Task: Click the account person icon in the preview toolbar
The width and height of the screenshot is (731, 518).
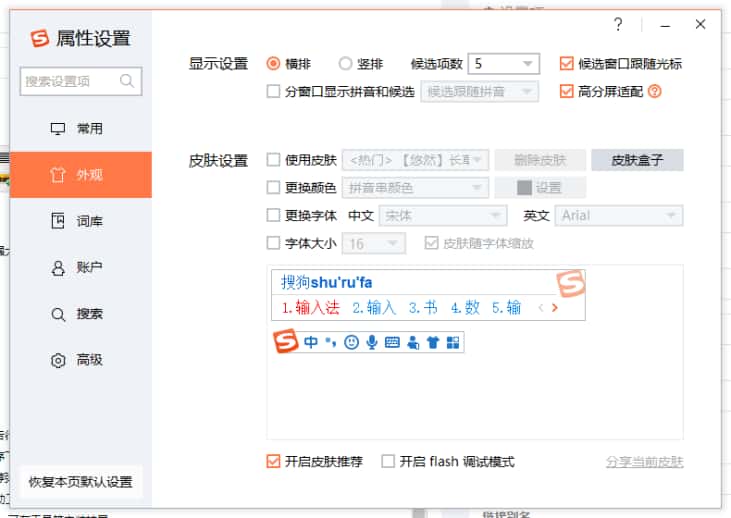Action: coord(413,343)
